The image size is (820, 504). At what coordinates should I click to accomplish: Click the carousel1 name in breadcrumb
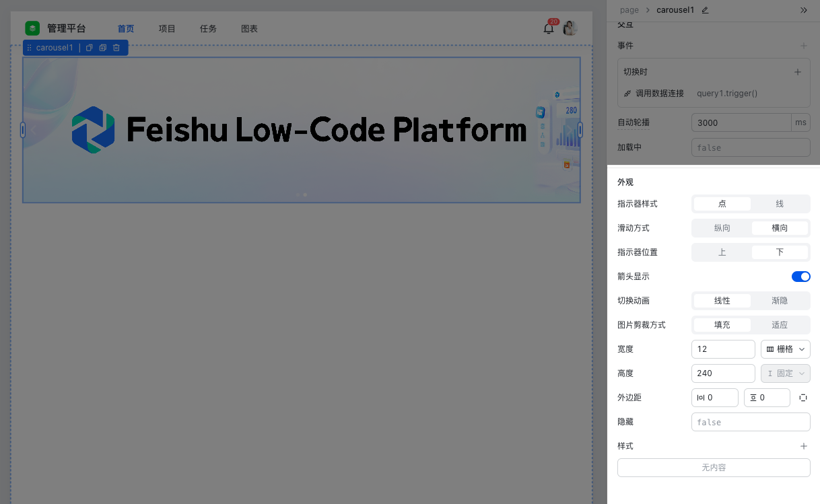click(x=675, y=10)
